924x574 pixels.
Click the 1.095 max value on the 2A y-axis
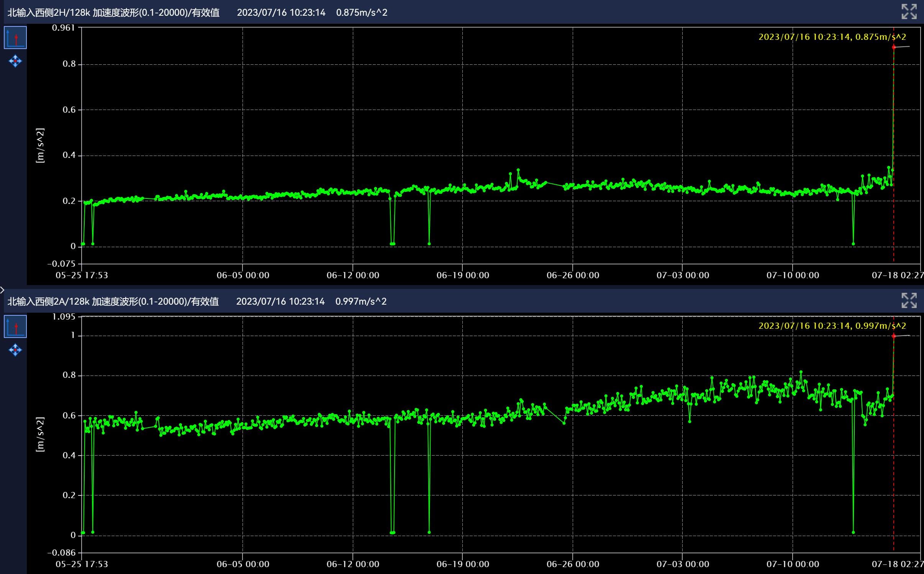(64, 317)
